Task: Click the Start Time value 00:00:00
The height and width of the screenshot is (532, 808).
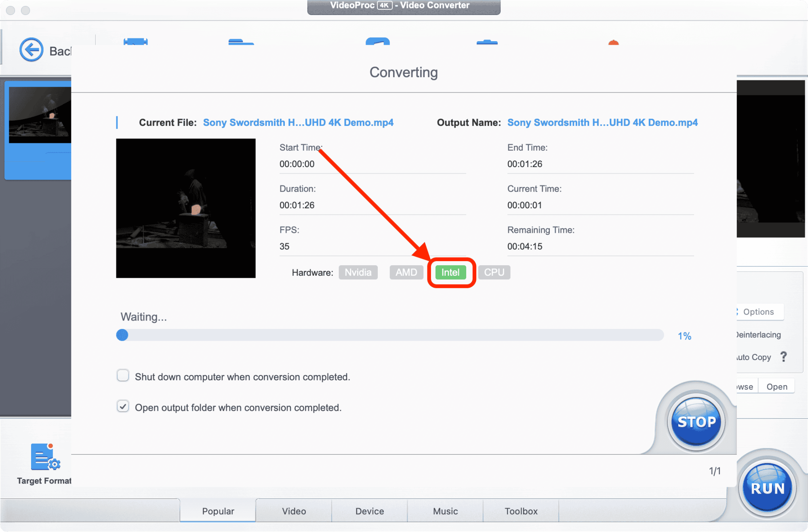Action: pos(297,164)
